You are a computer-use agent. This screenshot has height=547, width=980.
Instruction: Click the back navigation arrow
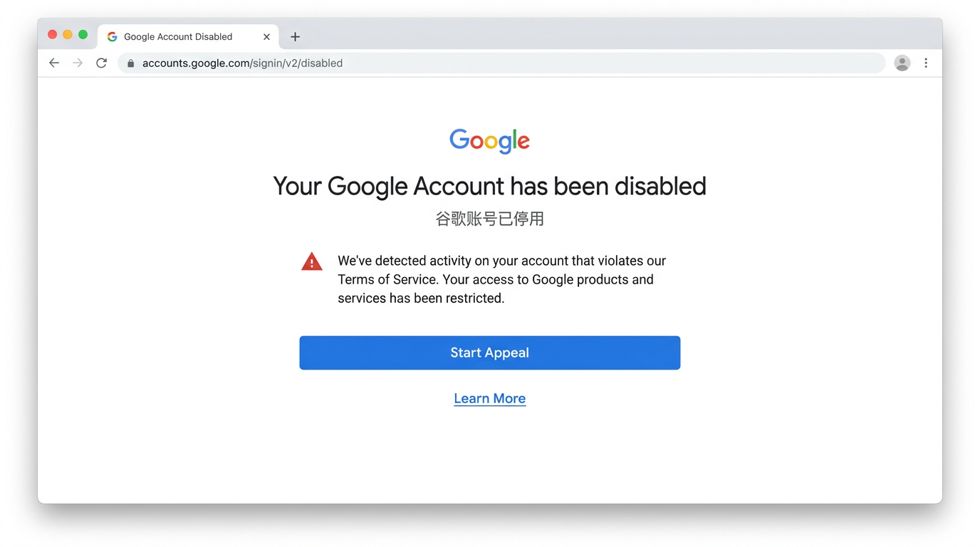tap(54, 63)
